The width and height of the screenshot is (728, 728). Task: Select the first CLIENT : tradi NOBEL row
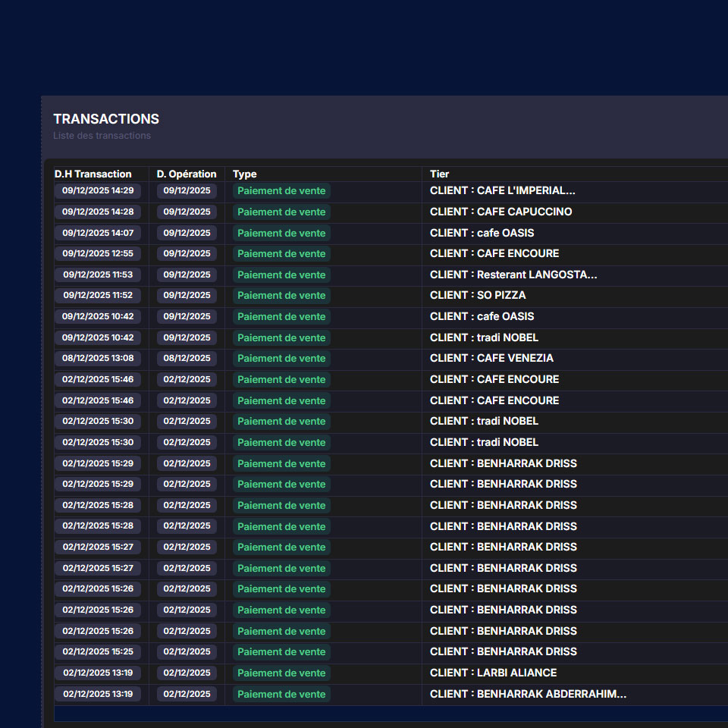484,337
